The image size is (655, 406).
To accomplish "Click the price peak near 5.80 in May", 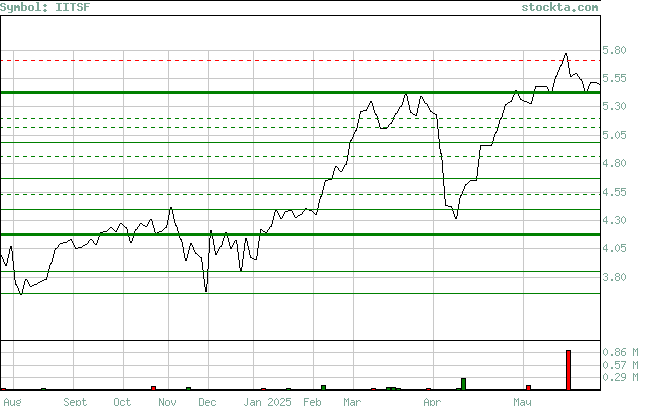I will [566, 53].
